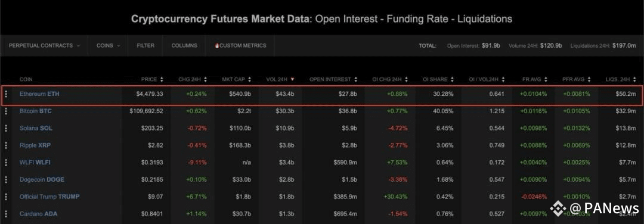Viewport: 644px width, 224px height.
Task: Open the Official Trump row options menu
Action: (6, 197)
